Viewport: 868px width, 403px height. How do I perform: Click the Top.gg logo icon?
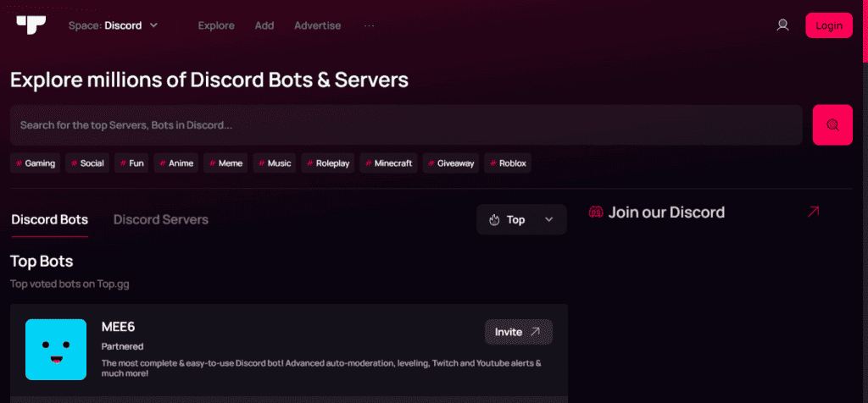point(31,25)
